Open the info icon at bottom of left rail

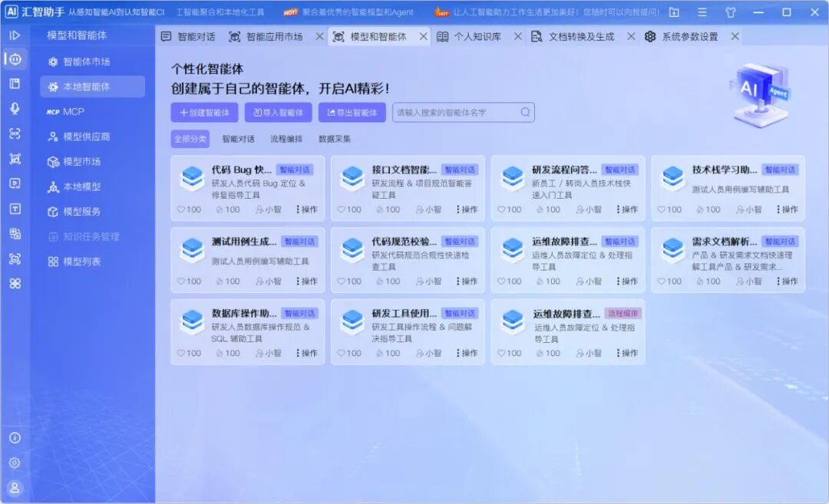click(15, 438)
